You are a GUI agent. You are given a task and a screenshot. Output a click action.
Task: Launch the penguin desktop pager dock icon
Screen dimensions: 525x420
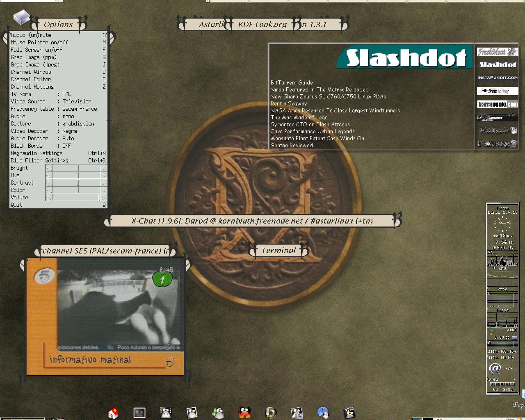tap(165, 413)
